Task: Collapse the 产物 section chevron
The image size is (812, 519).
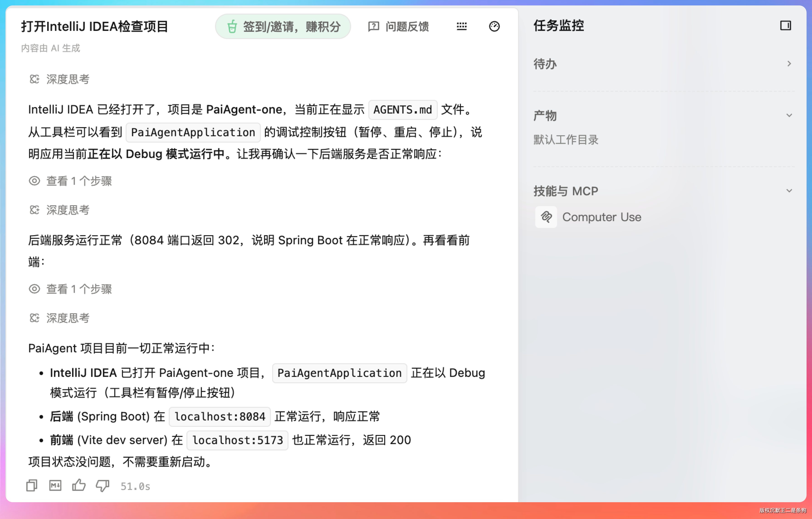Action: (789, 115)
